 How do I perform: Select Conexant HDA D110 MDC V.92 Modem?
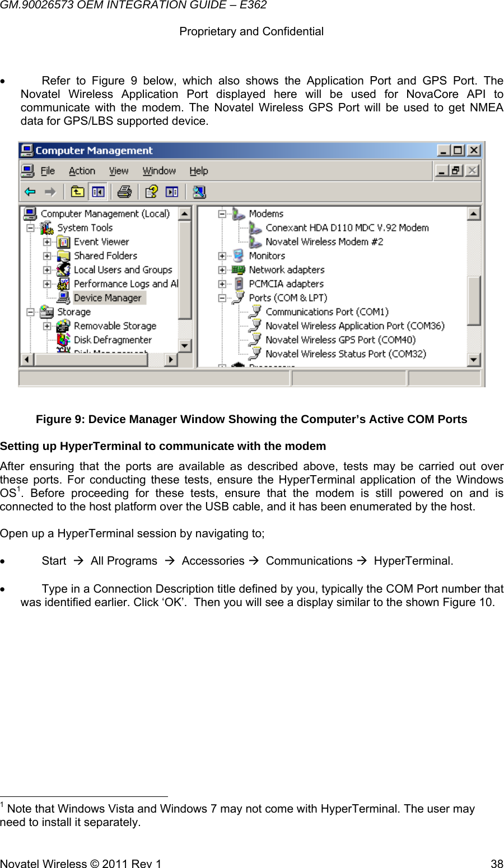coord(347,228)
